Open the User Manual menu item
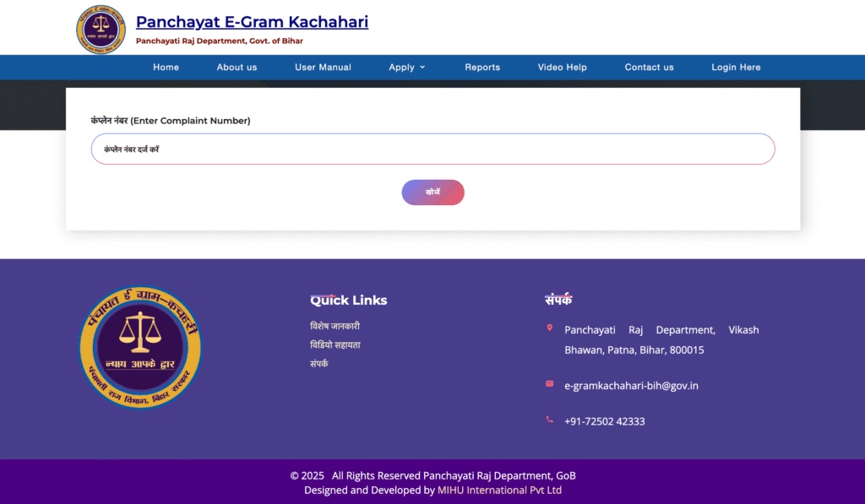This screenshot has width=865, height=504. point(323,68)
